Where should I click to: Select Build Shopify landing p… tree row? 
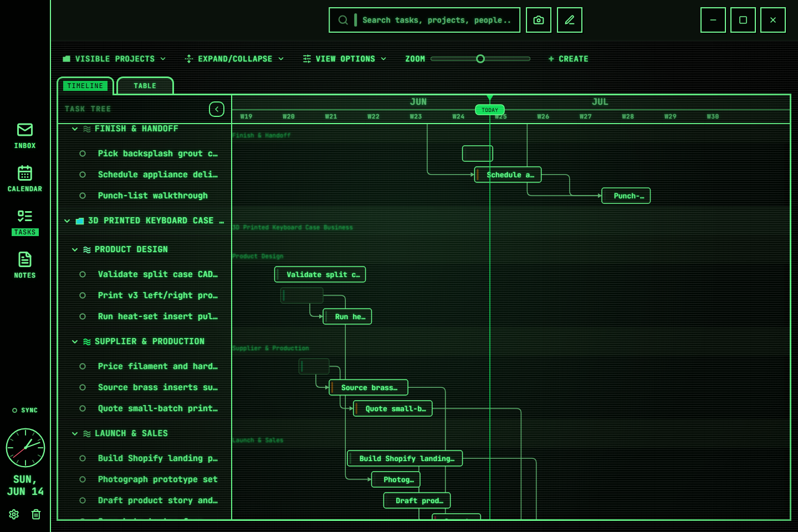145,458
